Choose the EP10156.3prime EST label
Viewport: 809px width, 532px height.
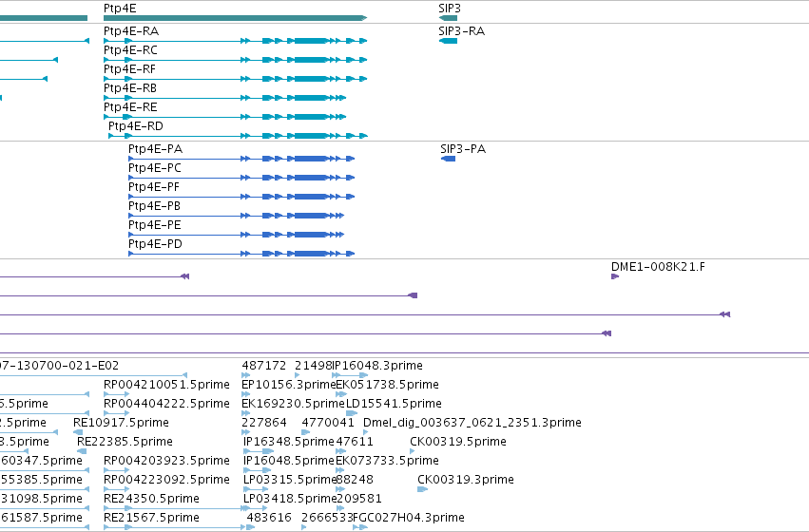pyautogui.click(x=289, y=385)
